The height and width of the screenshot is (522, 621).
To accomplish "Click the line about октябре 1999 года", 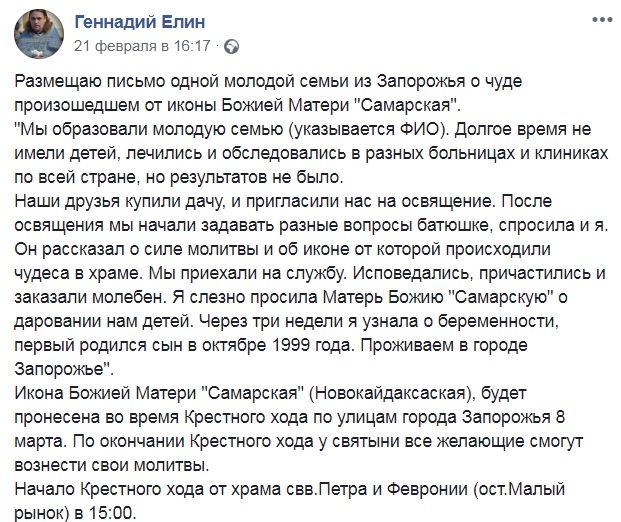I will (271, 345).
